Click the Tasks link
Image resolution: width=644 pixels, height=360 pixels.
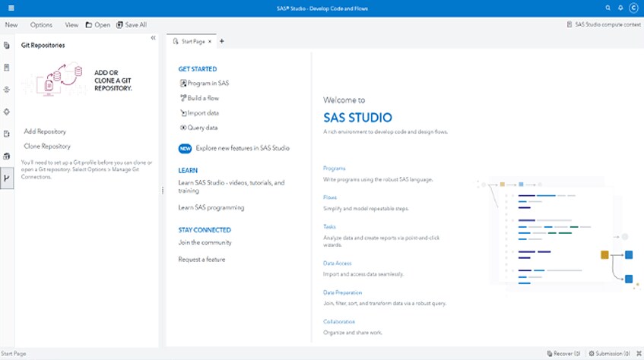329,226
